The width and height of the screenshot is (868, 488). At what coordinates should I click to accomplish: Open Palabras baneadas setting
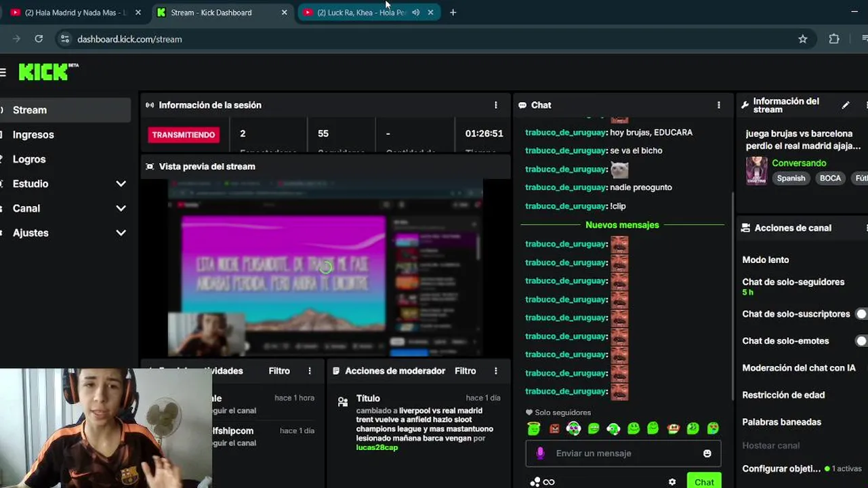[x=781, y=422]
